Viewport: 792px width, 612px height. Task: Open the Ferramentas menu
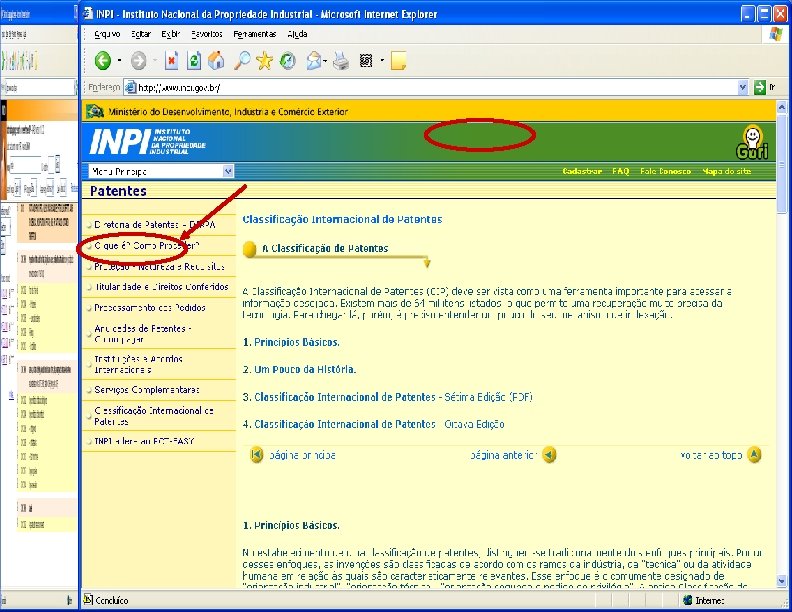click(x=255, y=34)
